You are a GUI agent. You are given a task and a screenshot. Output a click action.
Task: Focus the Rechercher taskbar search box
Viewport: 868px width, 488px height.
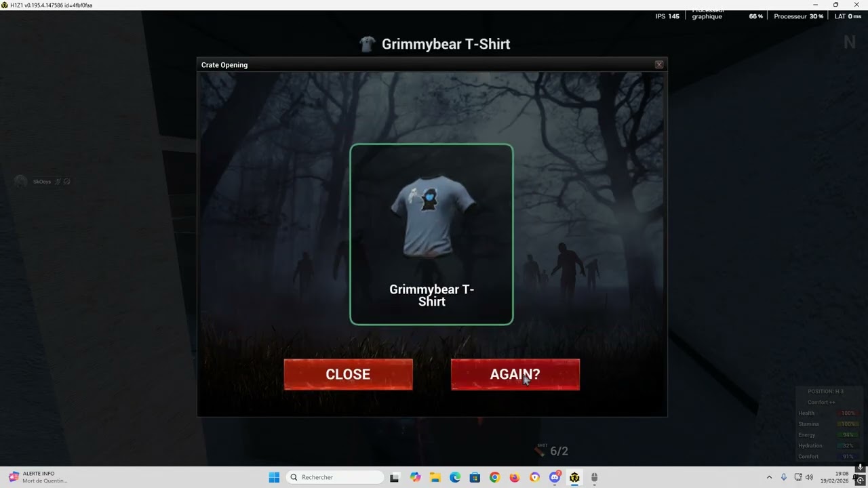pyautogui.click(x=335, y=477)
